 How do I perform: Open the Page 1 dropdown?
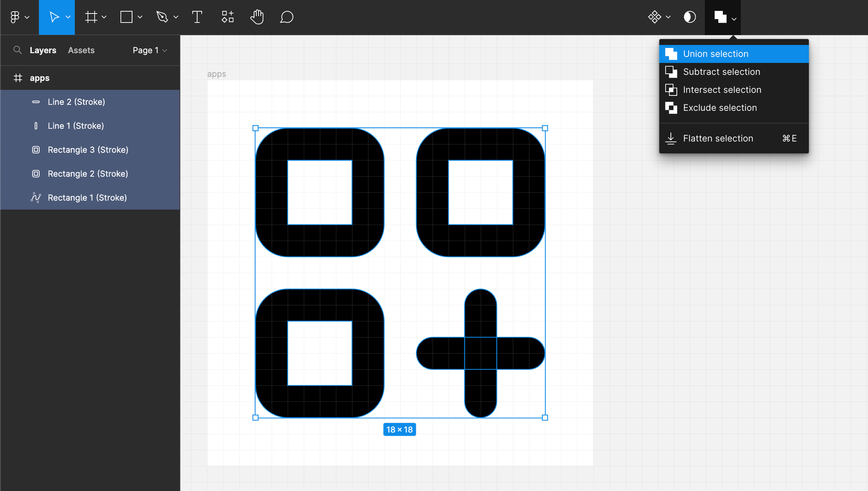click(150, 50)
